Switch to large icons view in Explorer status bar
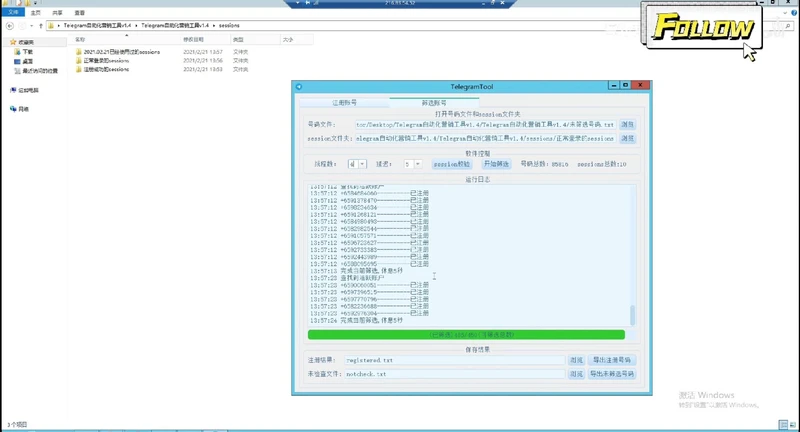The image size is (800, 432). pyautogui.click(x=793, y=424)
